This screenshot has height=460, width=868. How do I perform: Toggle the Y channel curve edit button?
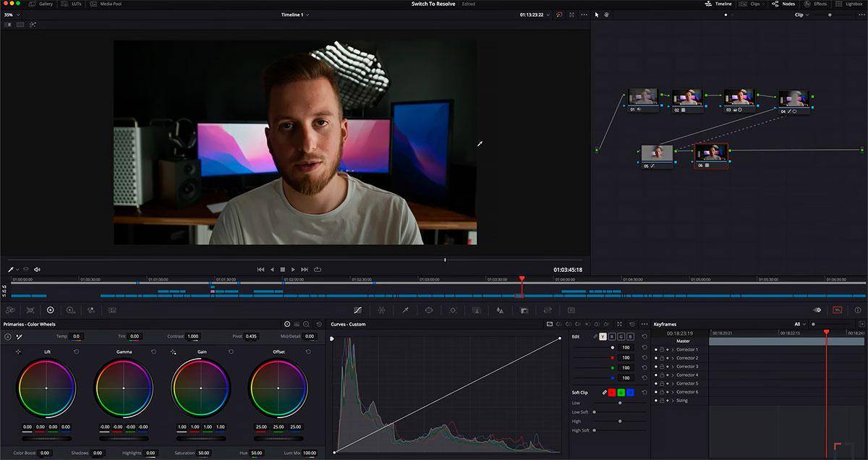(x=603, y=336)
